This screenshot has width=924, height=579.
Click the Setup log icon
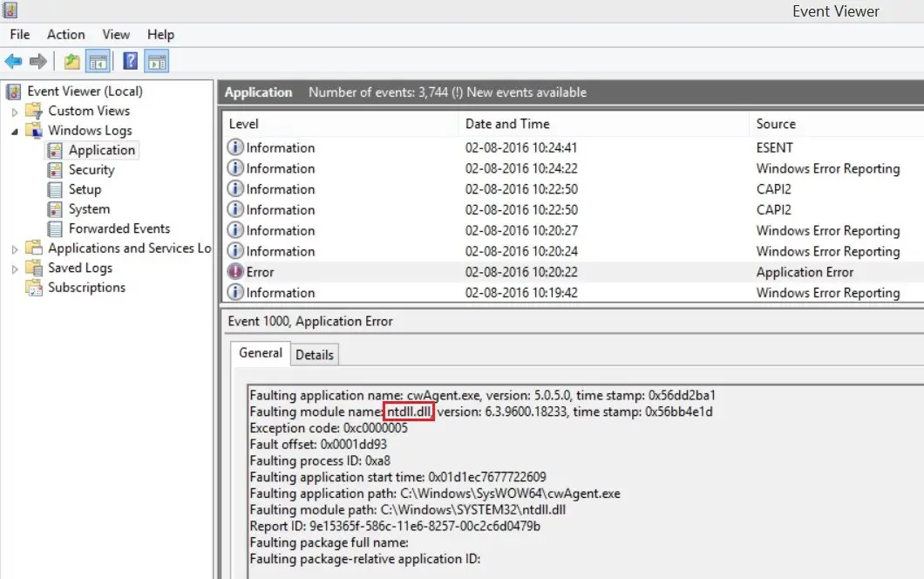click(55, 189)
